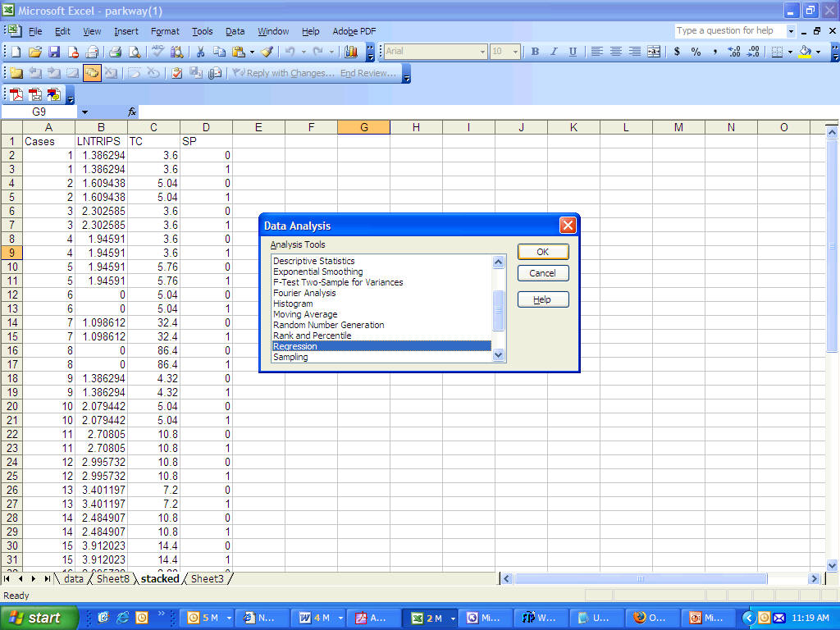
Task: Align text right using the toolbar icon
Action: [x=635, y=52]
